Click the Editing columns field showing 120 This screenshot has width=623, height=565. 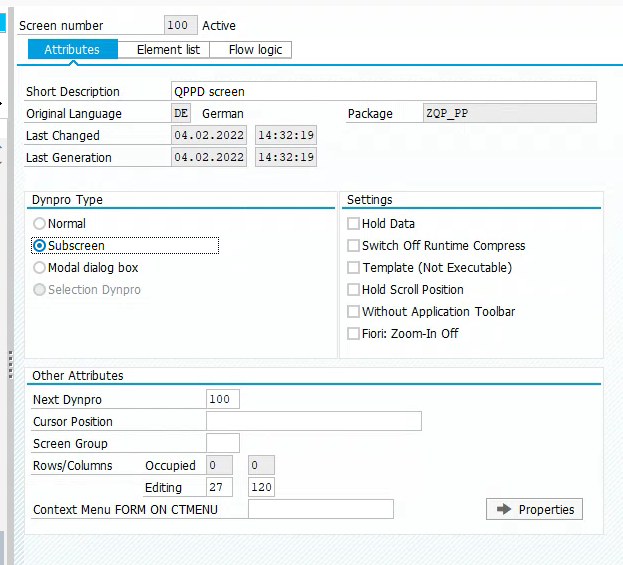[261, 488]
